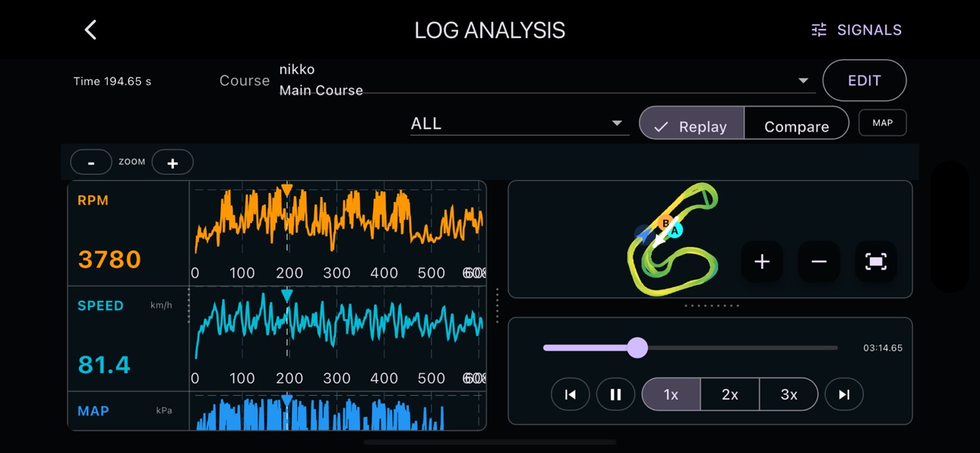980x453 pixels.
Task: Click the sliders icon beside SIGNALS
Action: pyautogui.click(x=819, y=30)
